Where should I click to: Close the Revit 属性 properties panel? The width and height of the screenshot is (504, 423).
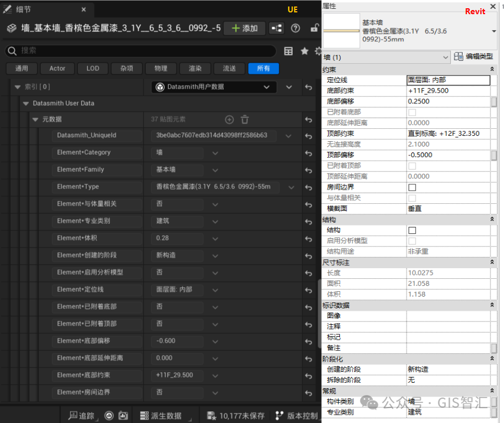coord(493,6)
